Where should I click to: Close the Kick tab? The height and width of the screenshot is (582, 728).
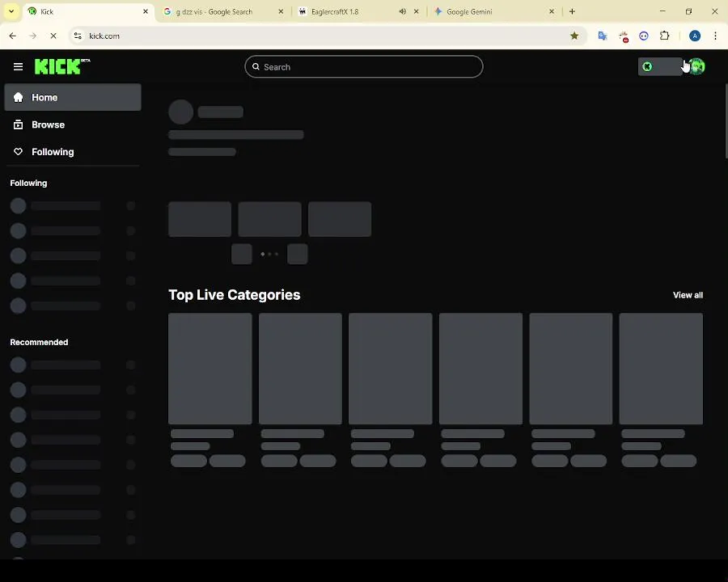pyautogui.click(x=146, y=11)
